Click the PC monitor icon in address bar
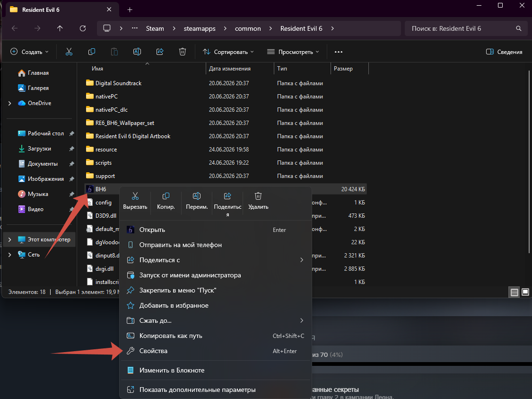This screenshot has height=399, width=532. click(107, 28)
